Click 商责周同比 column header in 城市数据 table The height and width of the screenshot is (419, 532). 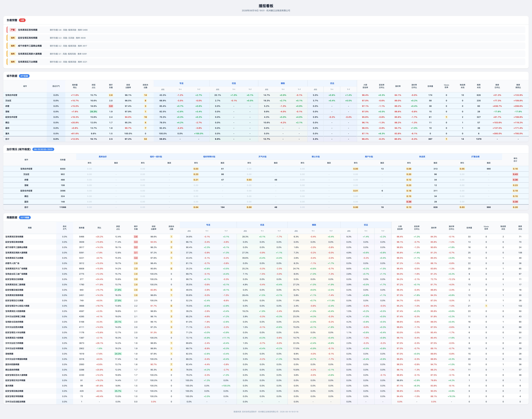click(x=518, y=86)
